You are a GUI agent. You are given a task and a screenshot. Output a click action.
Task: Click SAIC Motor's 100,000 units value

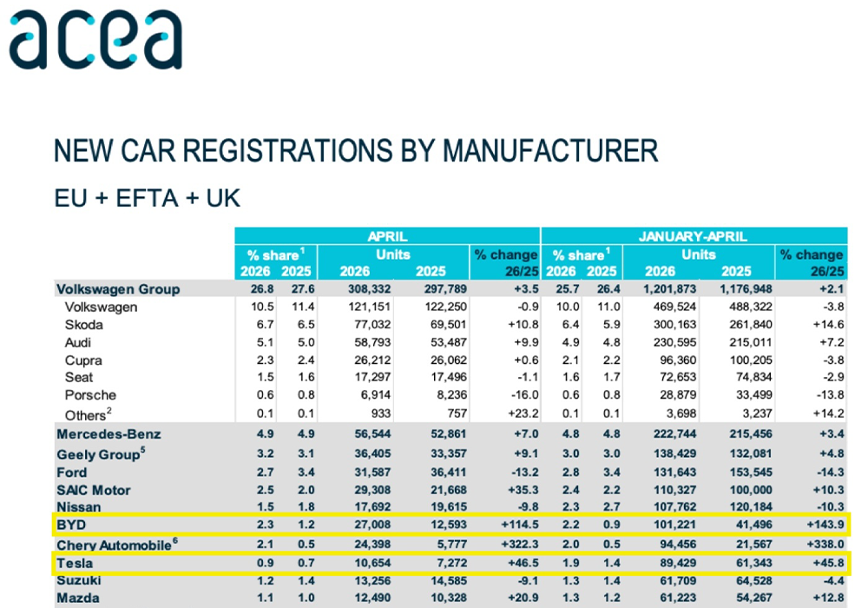[751, 490]
